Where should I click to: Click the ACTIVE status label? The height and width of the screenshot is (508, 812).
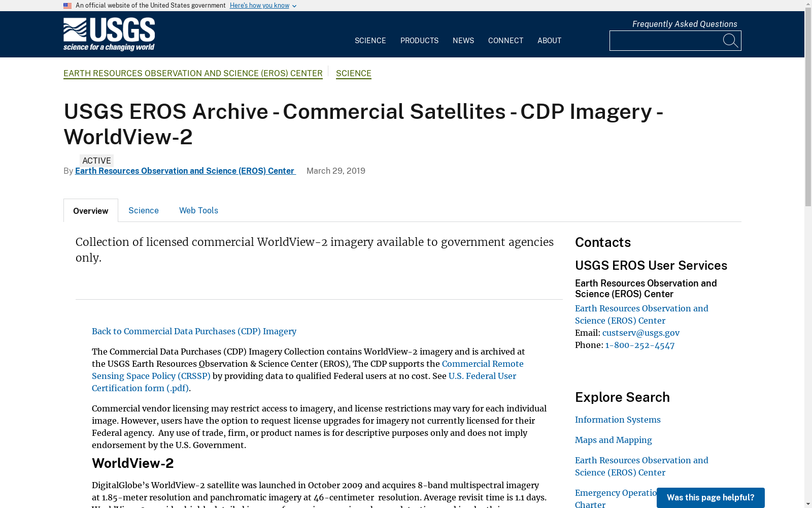pos(96,161)
